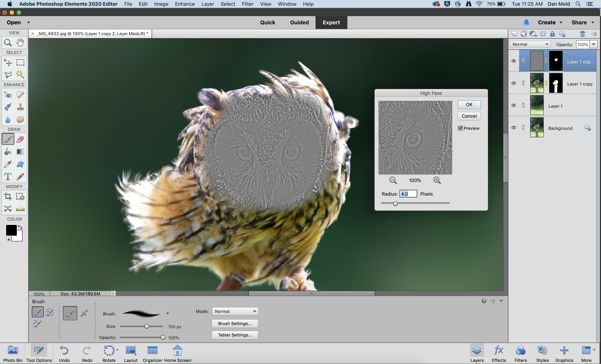Select the Eraser tool
The image size is (601, 364).
(20, 139)
